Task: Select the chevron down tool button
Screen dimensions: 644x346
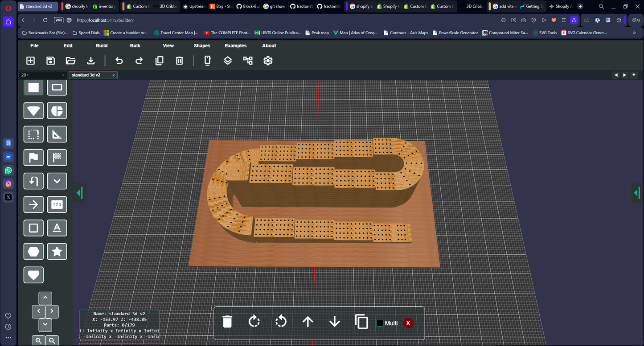Action: point(57,181)
